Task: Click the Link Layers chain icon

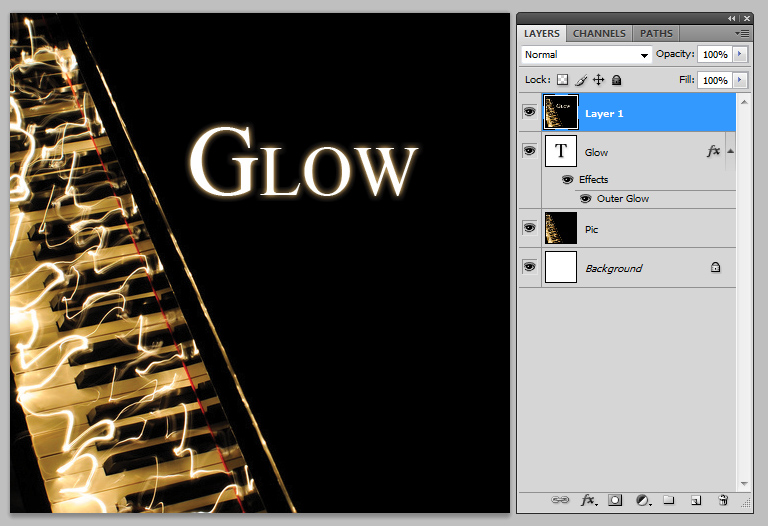Action: click(561, 500)
